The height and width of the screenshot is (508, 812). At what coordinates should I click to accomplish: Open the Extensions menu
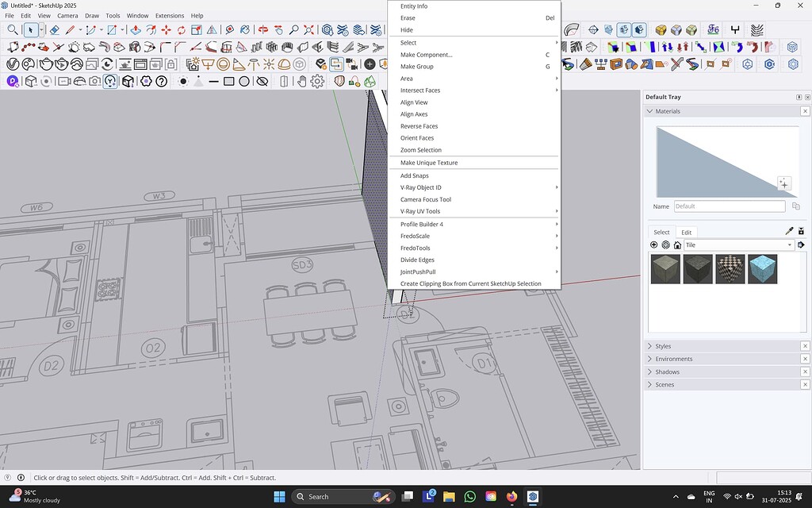[169, 16]
